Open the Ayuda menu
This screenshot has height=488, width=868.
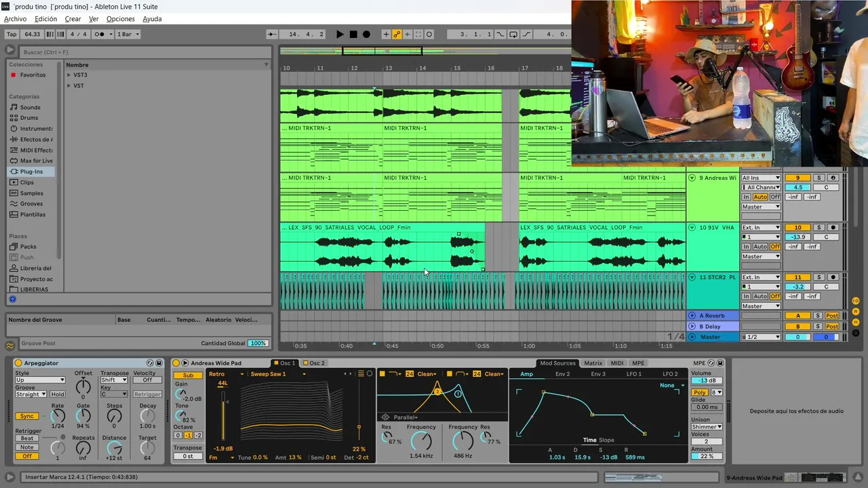(x=152, y=19)
